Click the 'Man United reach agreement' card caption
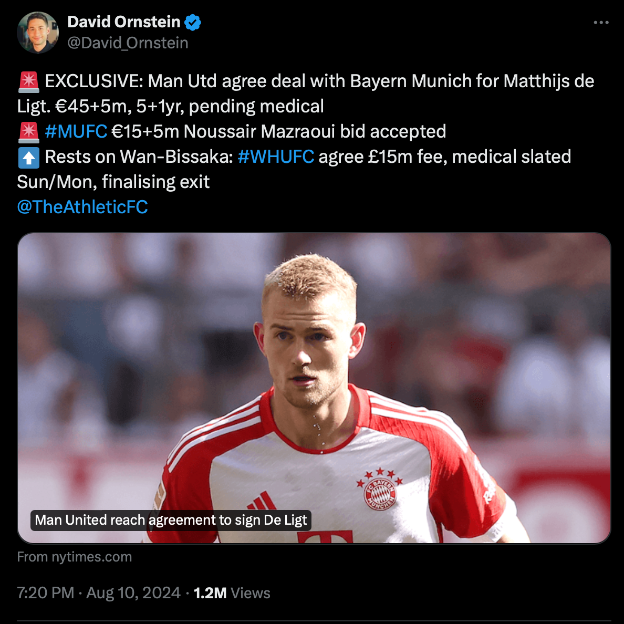Image resolution: width=624 pixels, height=624 pixels. click(171, 520)
